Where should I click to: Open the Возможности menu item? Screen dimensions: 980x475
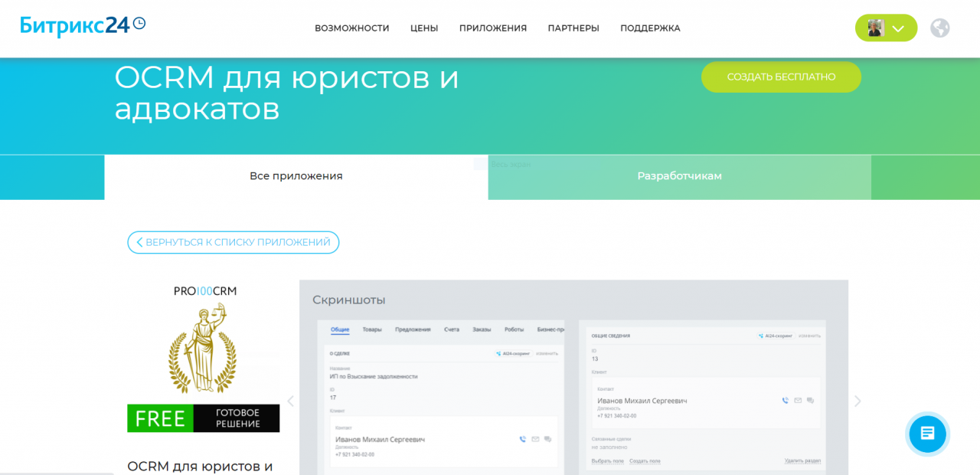(x=352, y=28)
